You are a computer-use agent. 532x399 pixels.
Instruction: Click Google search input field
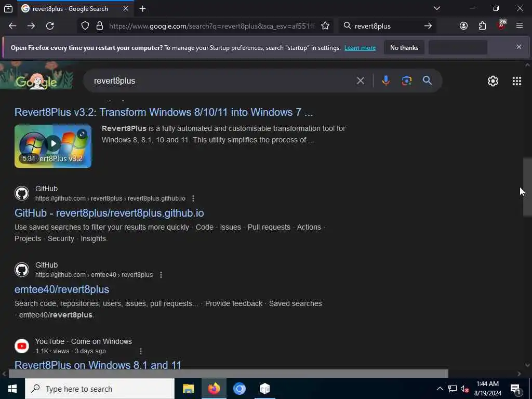(x=220, y=81)
